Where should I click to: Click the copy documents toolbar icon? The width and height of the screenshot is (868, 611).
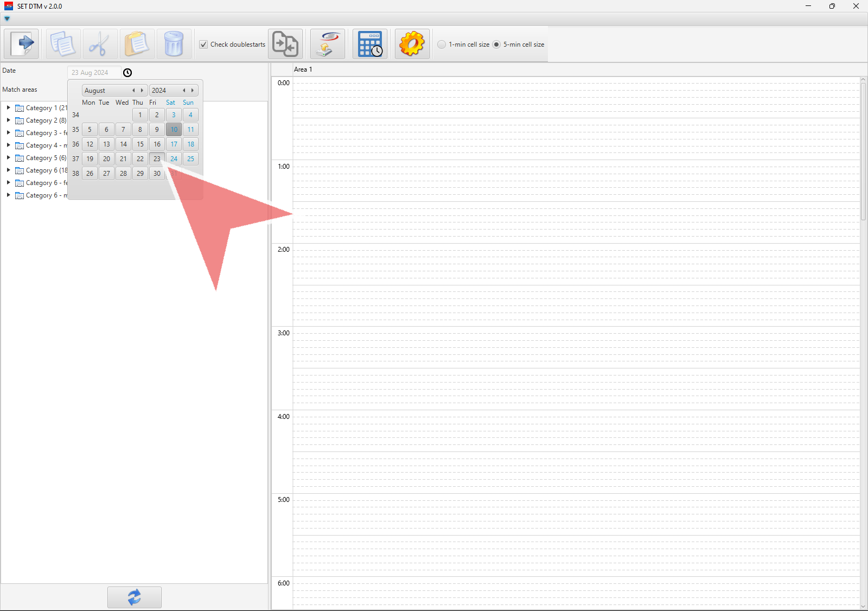(x=63, y=44)
